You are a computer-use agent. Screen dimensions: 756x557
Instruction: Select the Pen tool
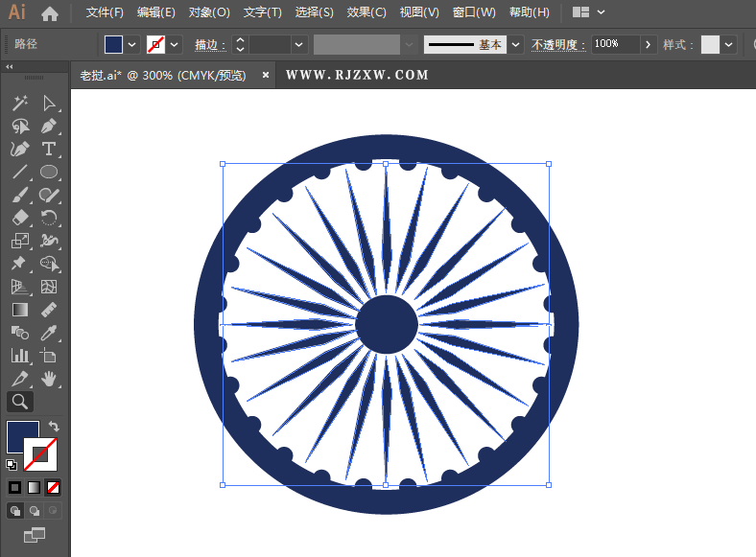(49, 127)
